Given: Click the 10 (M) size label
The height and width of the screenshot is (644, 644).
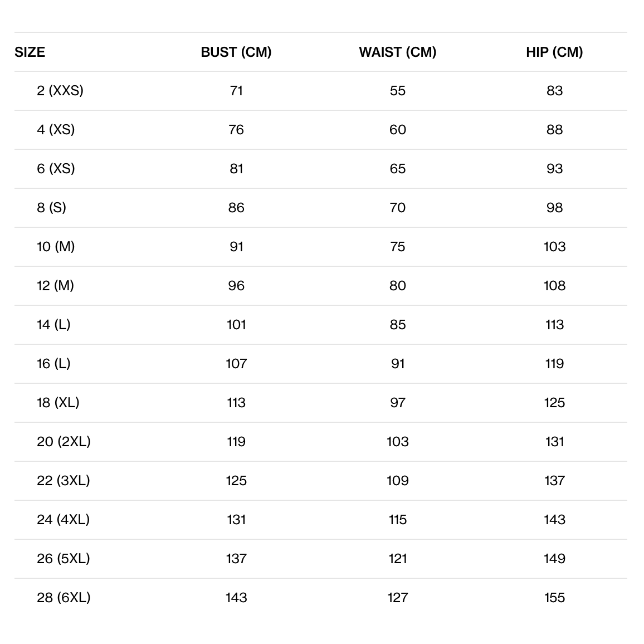Looking at the screenshot, I should 56,246.
